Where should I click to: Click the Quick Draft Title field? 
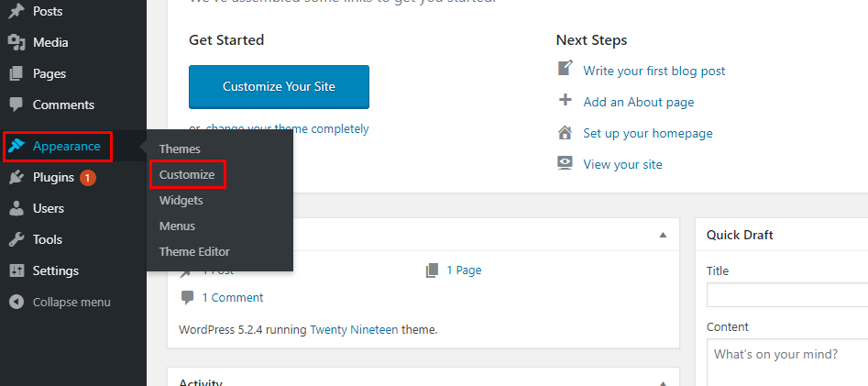click(x=787, y=294)
